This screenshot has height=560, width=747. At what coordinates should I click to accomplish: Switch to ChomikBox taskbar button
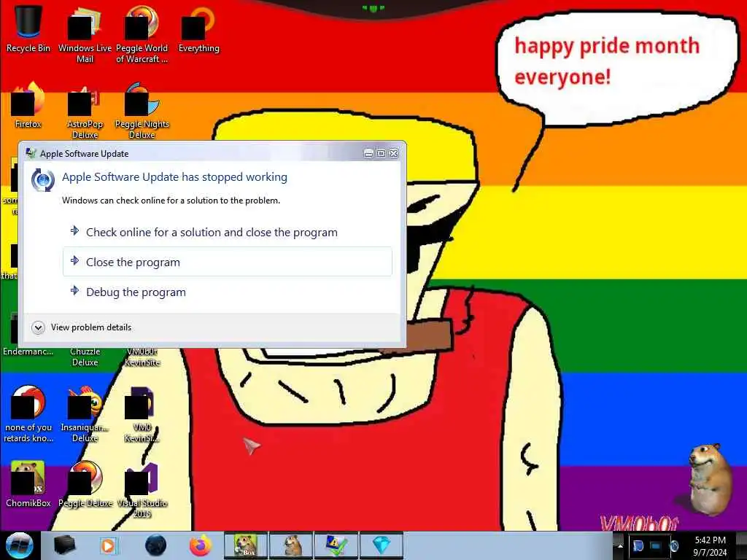point(246,545)
